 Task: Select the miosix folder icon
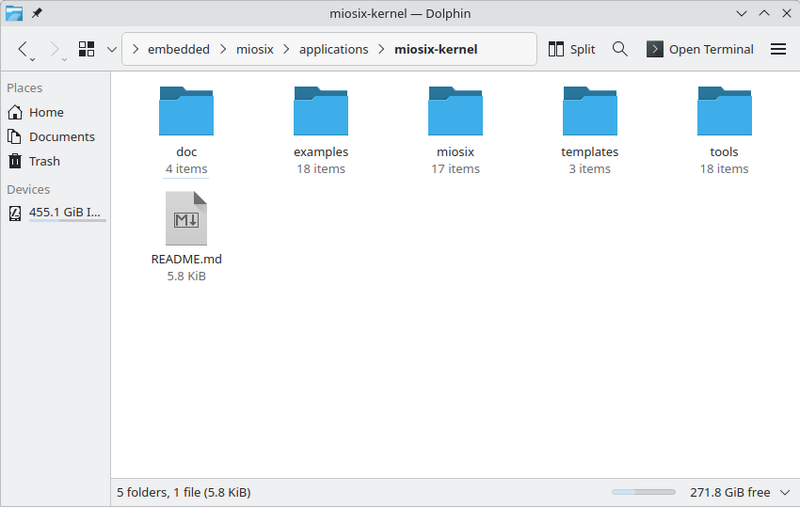456,111
